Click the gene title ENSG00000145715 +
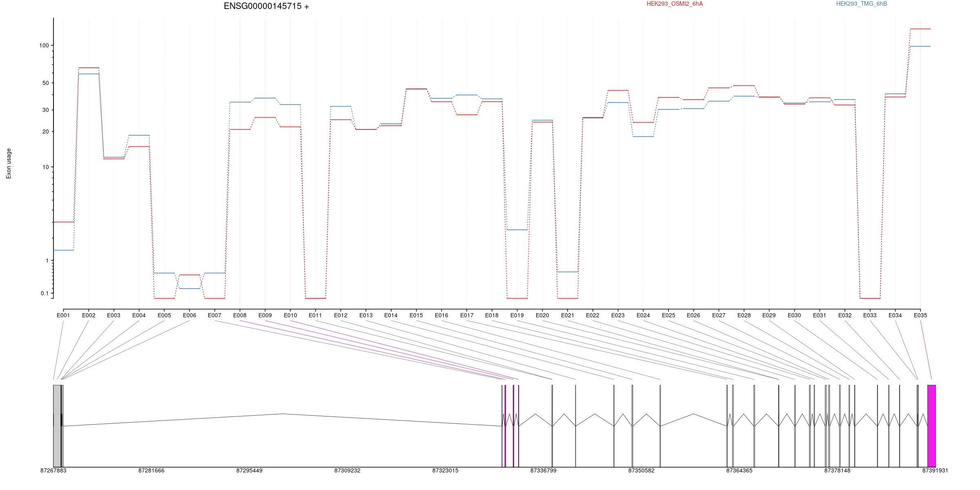The height and width of the screenshot is (490, 980). pos(266,6)
